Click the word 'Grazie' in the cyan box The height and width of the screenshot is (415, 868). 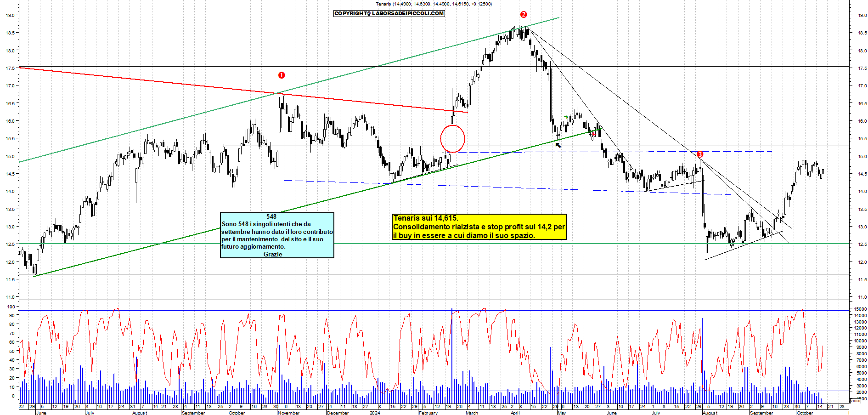pos(273,254)
